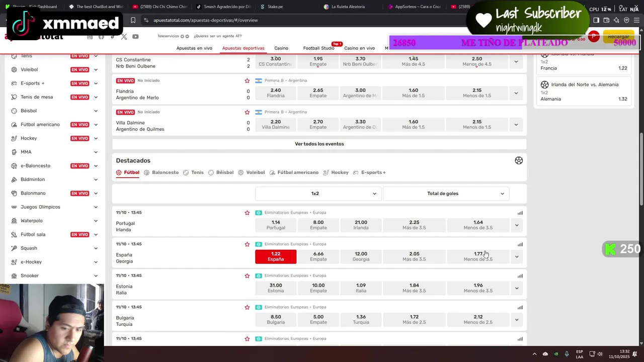Click the page vertical scrollbar
The image size is (644, 362).
(x=641, y=168)
